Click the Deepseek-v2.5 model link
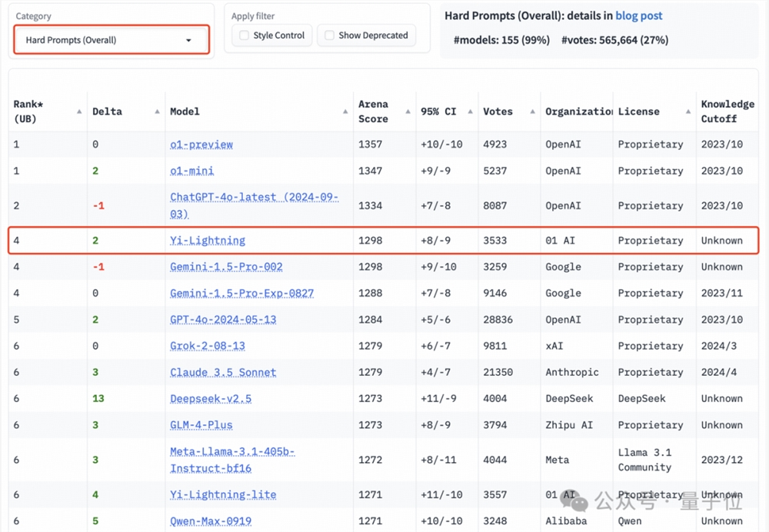Screen dimensions: 769x532 [211, 398]
